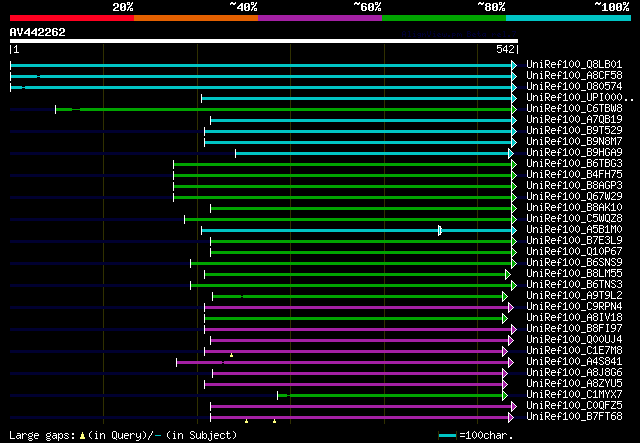
Task: Click the cyan alignment bar for Q8LB01
Action: click(261, 65)
